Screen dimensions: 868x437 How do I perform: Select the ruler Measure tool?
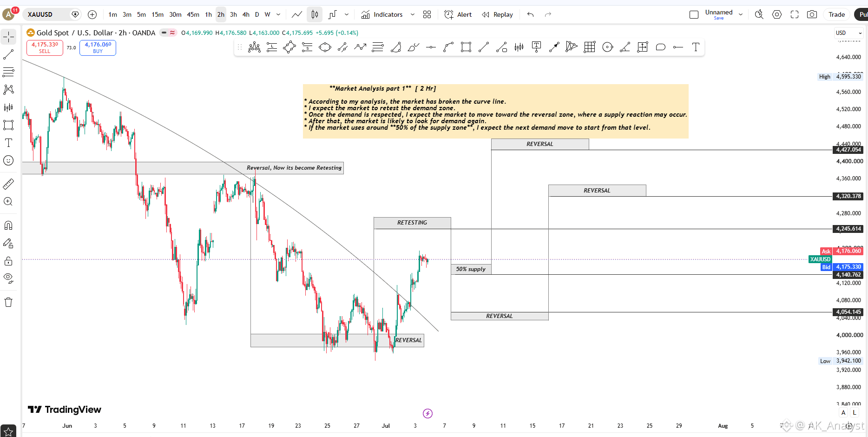pyautogui.click(x=8, y=184)
